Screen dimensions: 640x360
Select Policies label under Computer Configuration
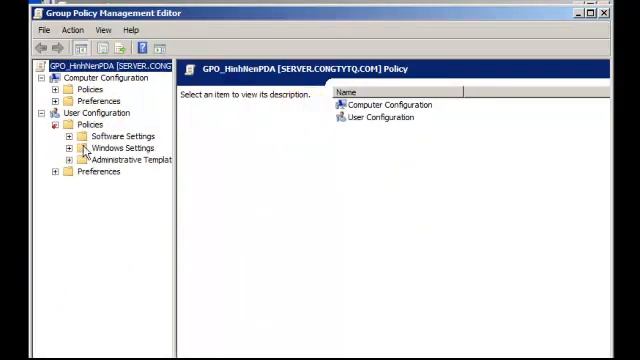click(90, 89)
